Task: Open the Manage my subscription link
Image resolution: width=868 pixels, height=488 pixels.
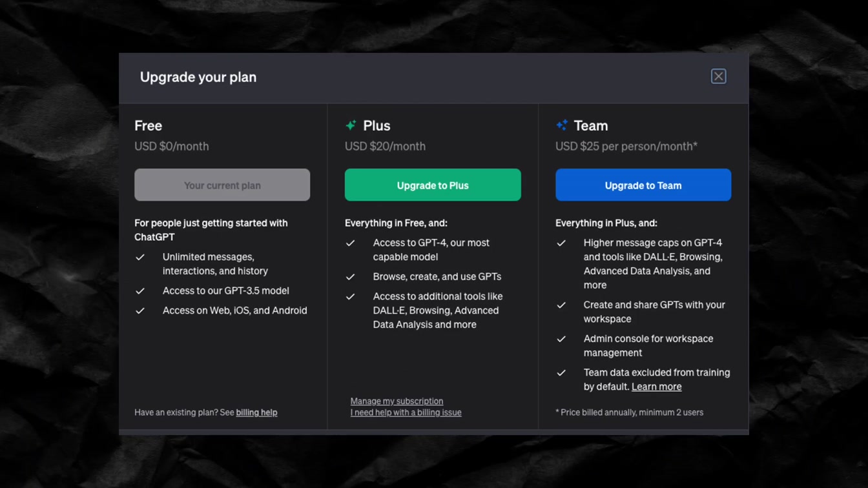Action: click(x=397, y=401)
